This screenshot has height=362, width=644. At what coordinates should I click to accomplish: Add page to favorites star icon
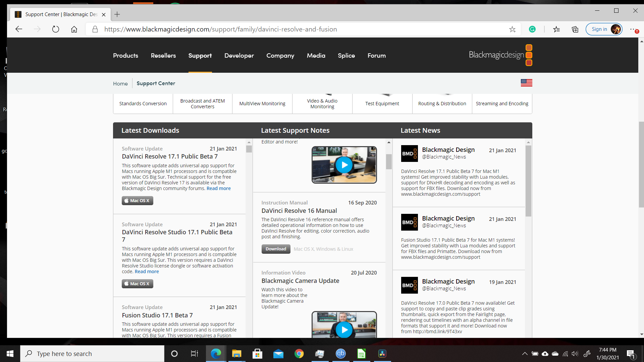coord(512,29)
